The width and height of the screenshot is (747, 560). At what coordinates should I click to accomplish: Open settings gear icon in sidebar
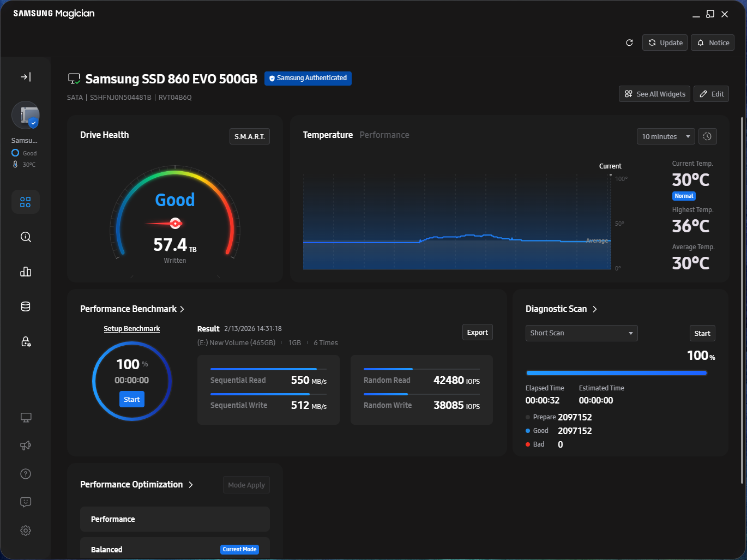(26, 531)
